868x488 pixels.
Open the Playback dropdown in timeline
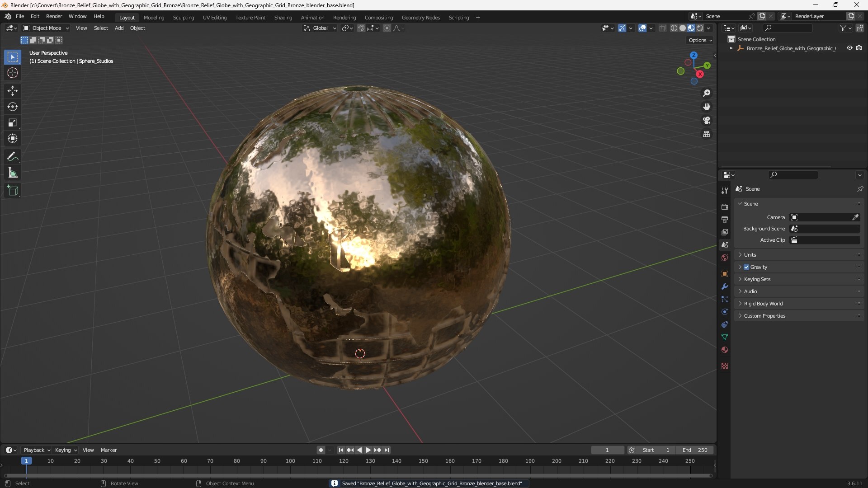(x=37, y=450)
